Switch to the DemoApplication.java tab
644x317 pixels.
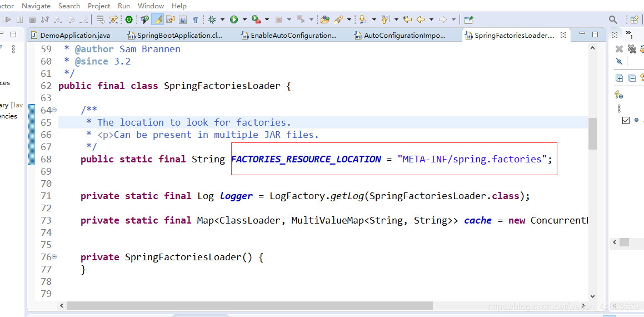click(x=70, y=36)
